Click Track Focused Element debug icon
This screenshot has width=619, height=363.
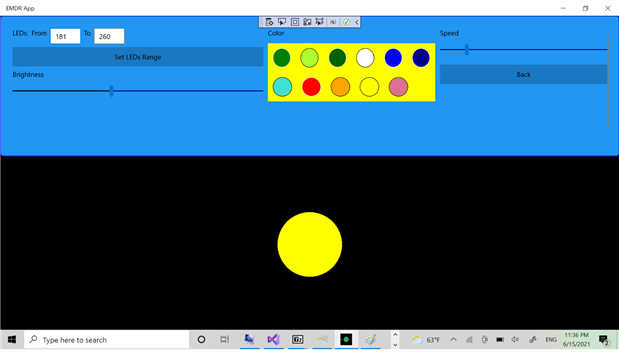(x=307, y=22)
